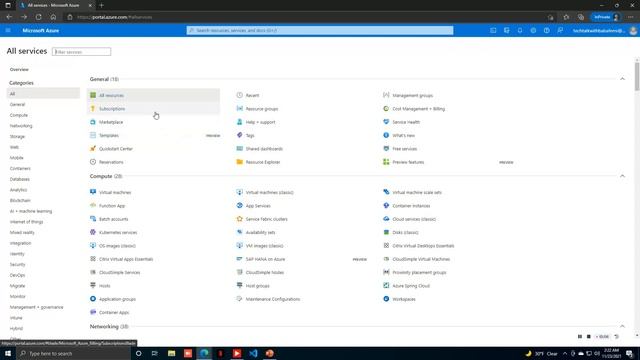Open the account profile avatar
640x360 pixels.
(633, 31)
